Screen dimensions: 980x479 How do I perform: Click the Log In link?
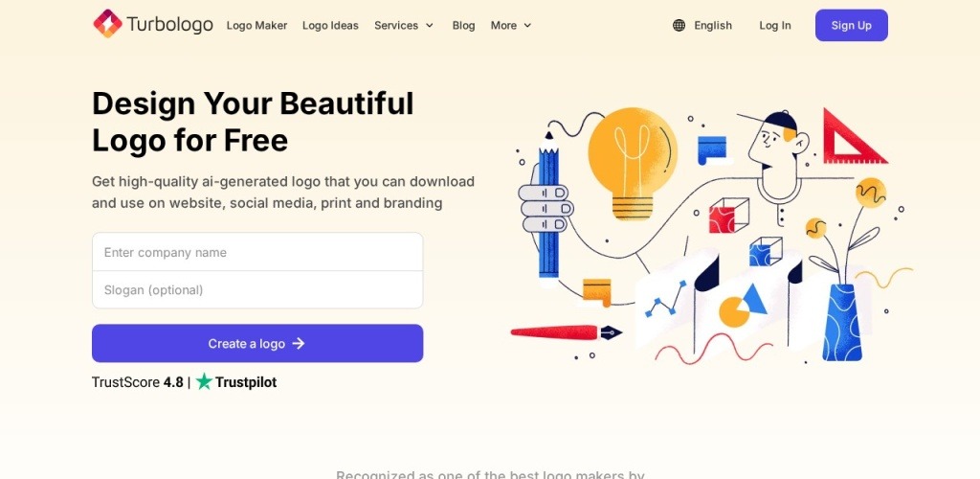pos(774,26)
